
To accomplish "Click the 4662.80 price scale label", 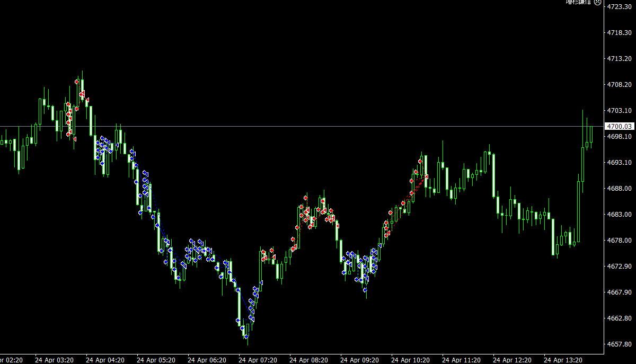I will tap(619, 318).
